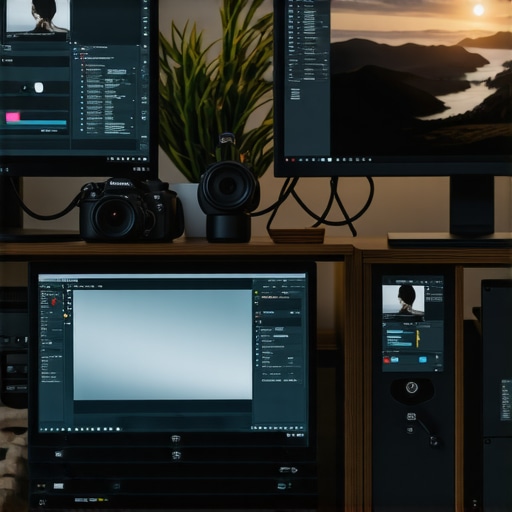Click the top teal bar on the small tower screen
Image resolution: width=512 pixels, height=512 pixels.
(x=395, y=332)
